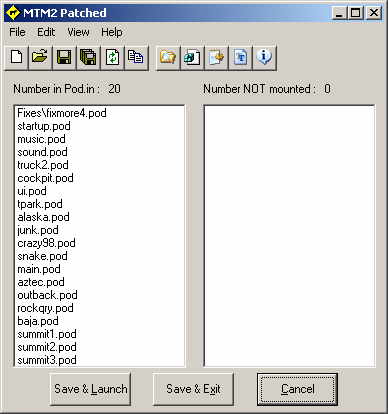Close the MTM2 Patched window

click(374, 13)
